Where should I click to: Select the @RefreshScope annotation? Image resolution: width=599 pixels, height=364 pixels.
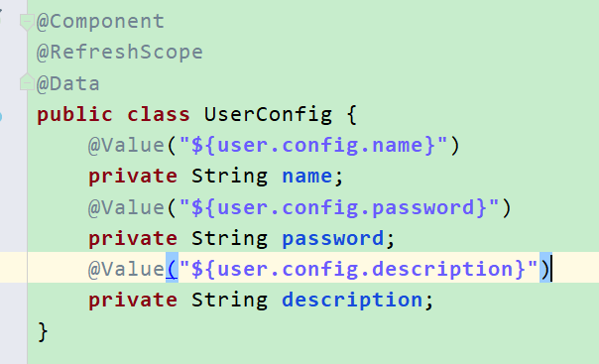click(120, 53)
